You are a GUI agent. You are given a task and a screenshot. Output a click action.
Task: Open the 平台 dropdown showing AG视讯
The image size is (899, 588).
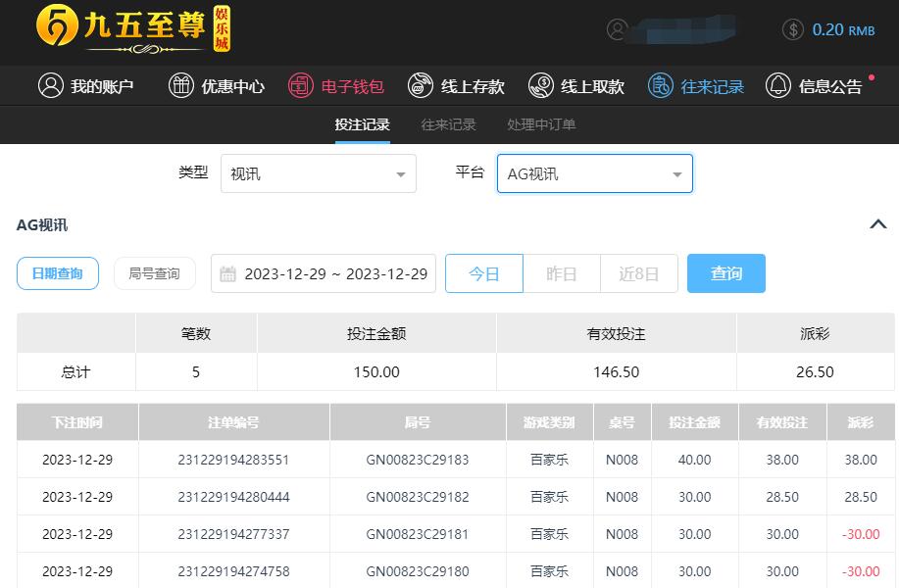tap(594, 173)
